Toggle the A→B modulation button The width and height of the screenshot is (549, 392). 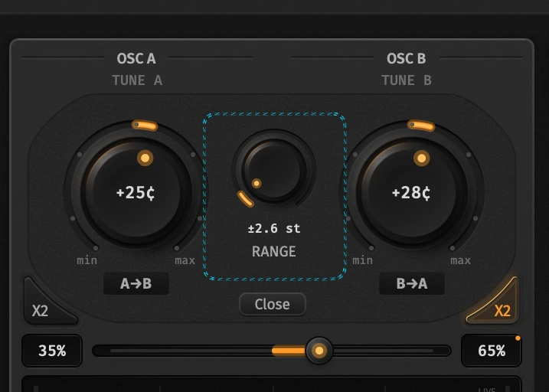(x=136, y=283)
